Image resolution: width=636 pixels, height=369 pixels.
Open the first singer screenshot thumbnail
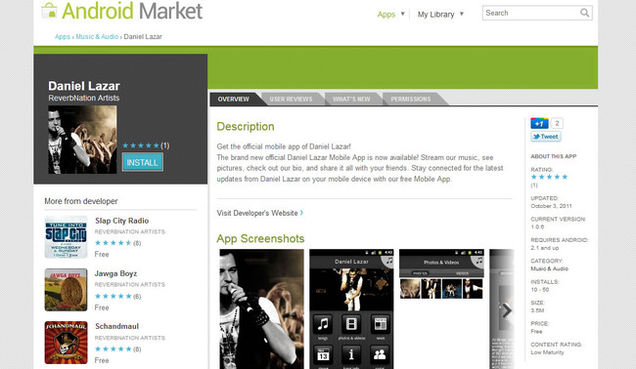pyautogui.click(x=262, y=309)
